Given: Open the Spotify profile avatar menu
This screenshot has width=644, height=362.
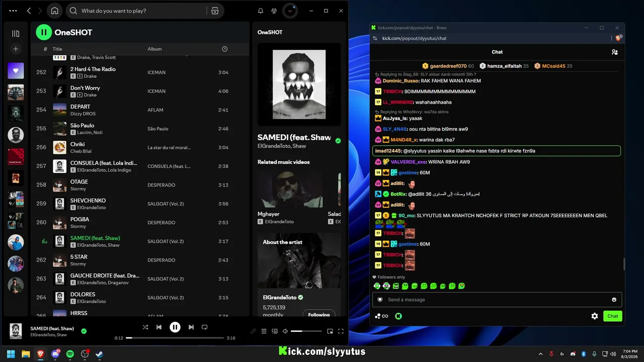Looking at the screenshot, I should 290,11.
